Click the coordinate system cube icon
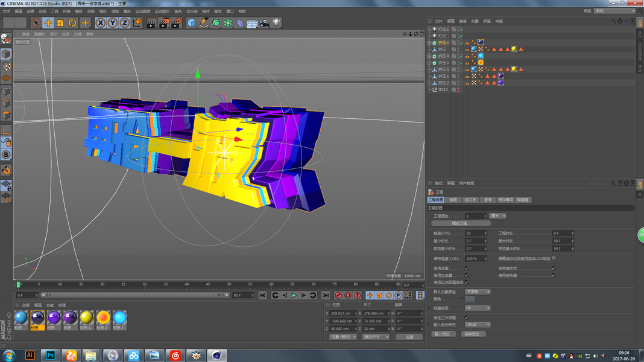Image resolution: width=644 pixels, height=362 pixels. point(137,22)
